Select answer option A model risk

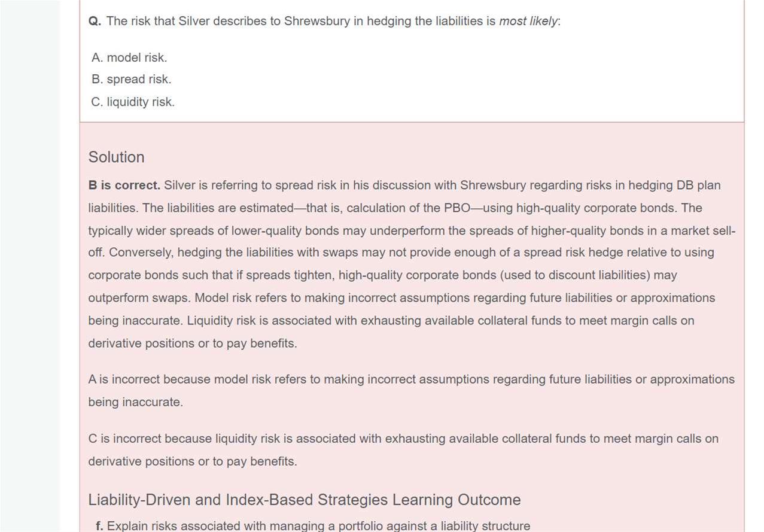pyautogui.click(x=129, y=57)
